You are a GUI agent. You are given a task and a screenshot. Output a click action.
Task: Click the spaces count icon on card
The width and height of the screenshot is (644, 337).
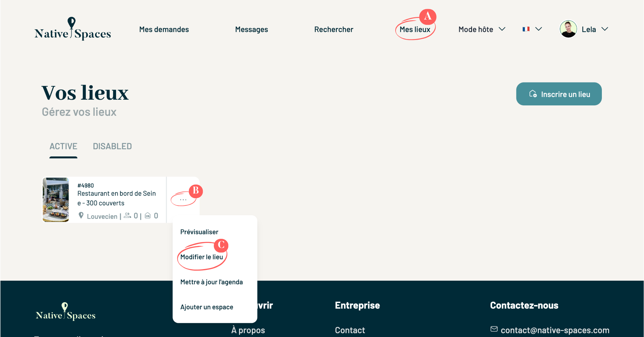pos(147,216)
